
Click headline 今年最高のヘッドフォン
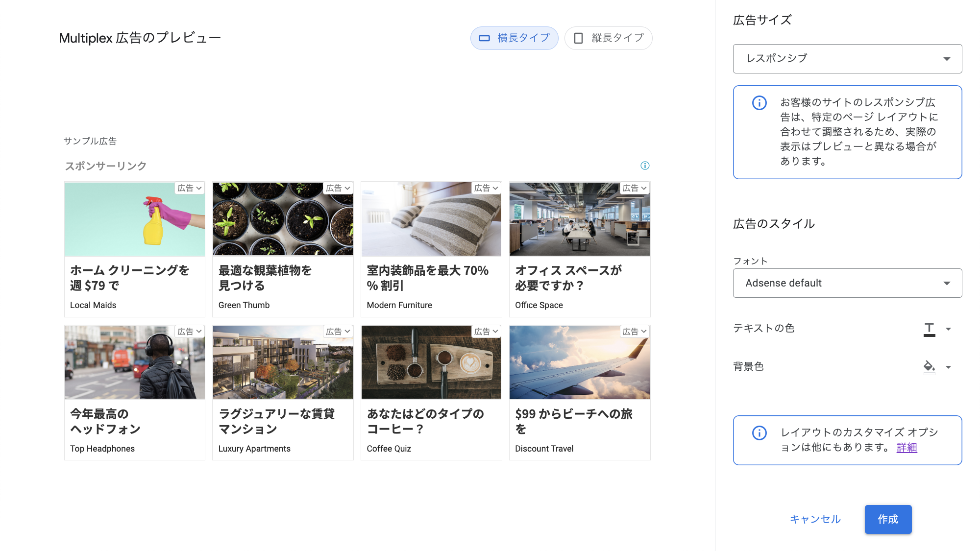point(105,421)
